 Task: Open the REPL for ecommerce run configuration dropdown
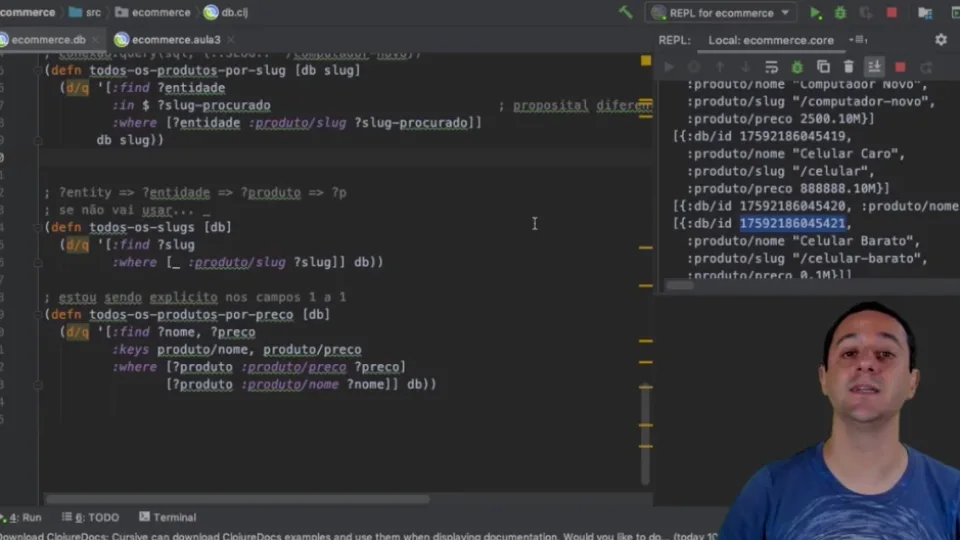(720, 13)
